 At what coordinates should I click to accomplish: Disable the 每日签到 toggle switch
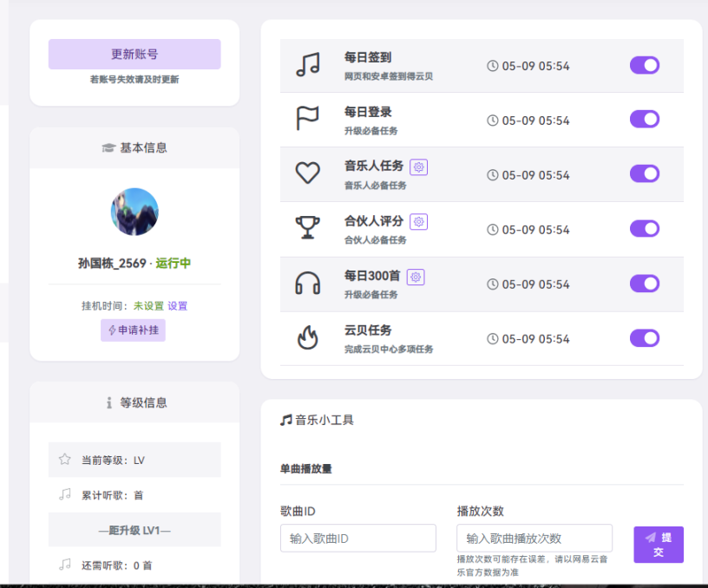[x=645, y=65]
